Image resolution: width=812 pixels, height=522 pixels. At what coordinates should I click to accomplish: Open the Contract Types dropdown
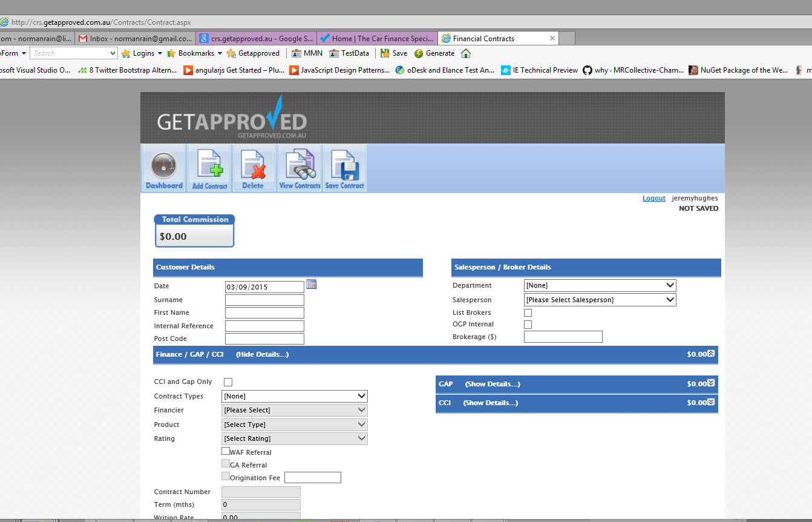[x=295, y=396]
